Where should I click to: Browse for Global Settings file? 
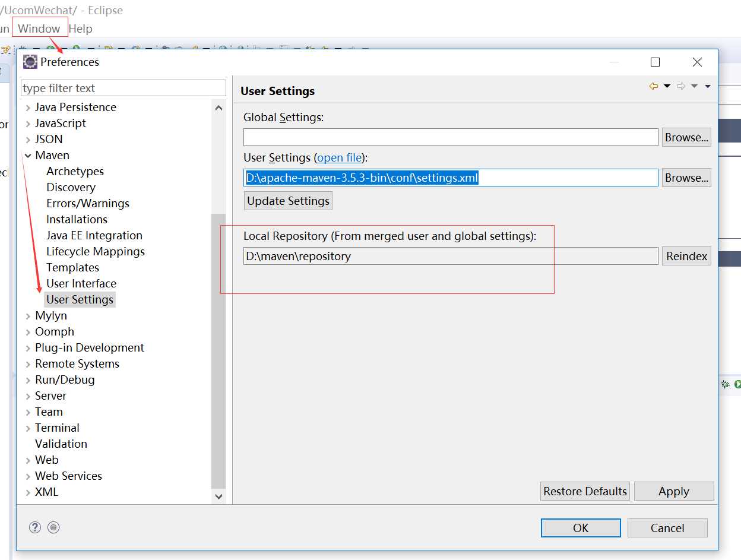coord(686,137)
